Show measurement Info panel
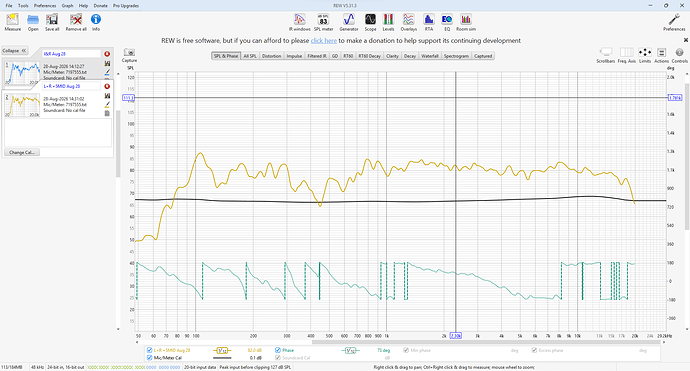This screenshot has height=371, width=690. [x=95, y=22]
